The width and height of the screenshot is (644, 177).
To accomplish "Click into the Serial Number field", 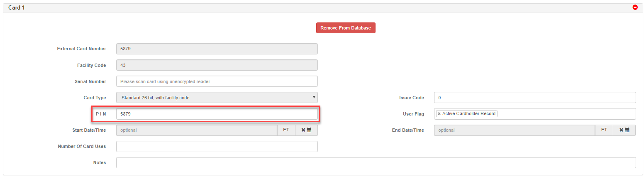I will point(217,81).
